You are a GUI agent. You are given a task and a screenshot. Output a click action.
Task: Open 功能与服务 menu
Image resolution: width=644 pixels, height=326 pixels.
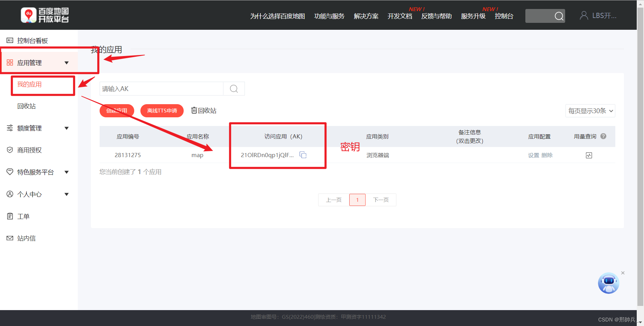point(329,16)
